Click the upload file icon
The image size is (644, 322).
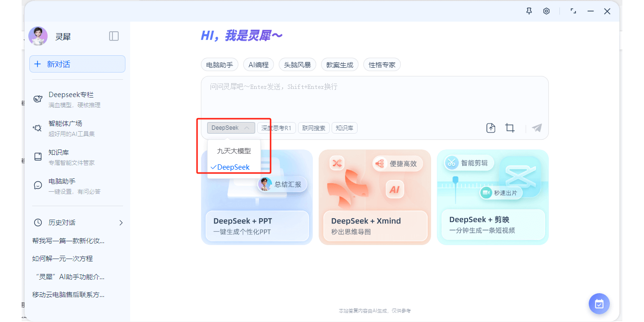491,128
